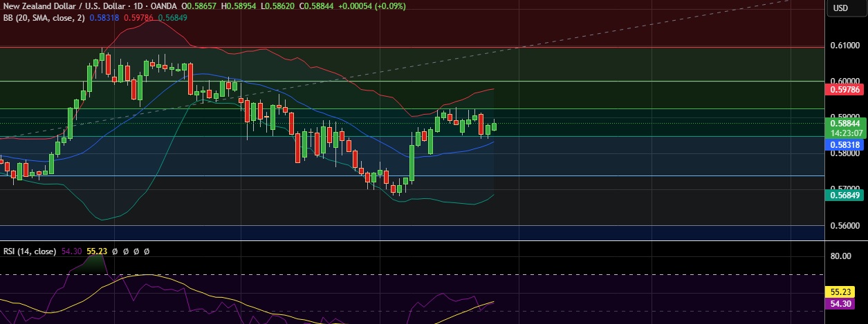Click the green 0.58844 current price tag
This screenshot has width=868, height=324.
pyautogui.click(x=844, y=123)
